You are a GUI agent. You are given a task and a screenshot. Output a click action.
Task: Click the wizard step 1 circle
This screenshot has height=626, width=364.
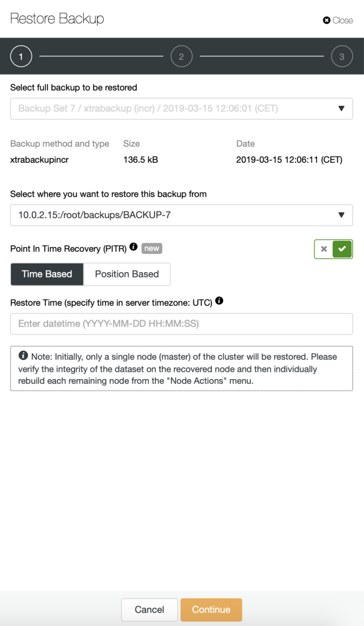coord(21,56)
